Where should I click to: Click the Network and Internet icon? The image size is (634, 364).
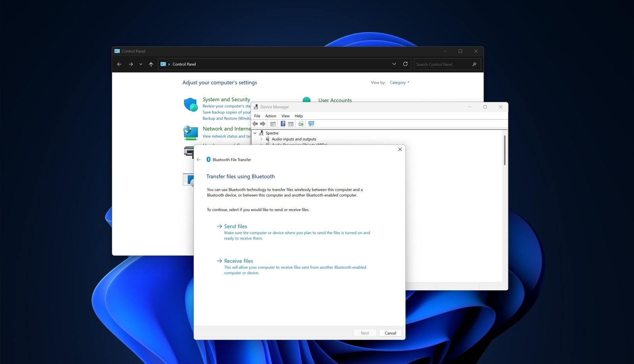click(x=191, y=133)
